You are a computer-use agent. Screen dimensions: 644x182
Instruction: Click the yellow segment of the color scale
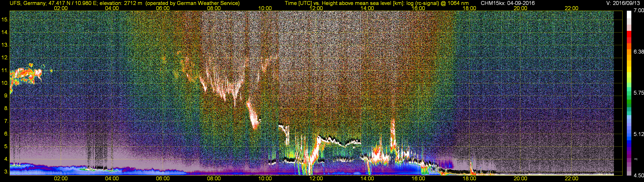(x=629, y=70)
